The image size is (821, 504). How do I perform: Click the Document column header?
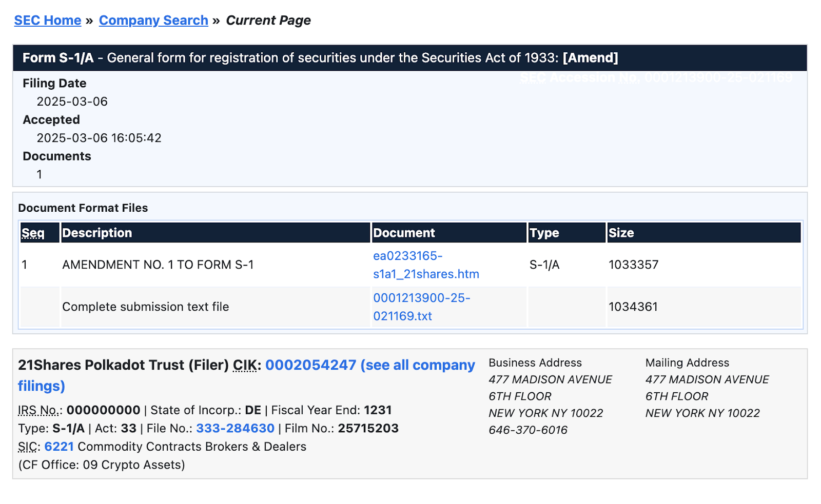(404, 233)
